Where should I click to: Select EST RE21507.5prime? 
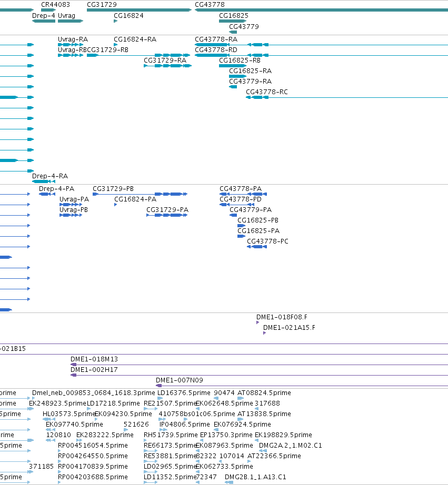pos(170,403)
